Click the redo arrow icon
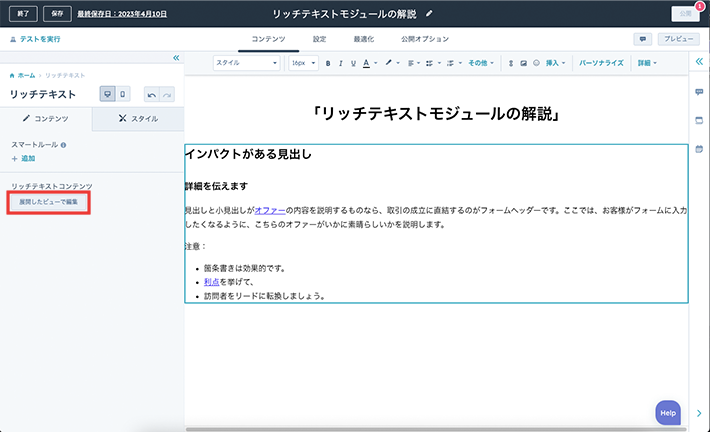Viewport: 710px width, 432px height. (167, 95)
